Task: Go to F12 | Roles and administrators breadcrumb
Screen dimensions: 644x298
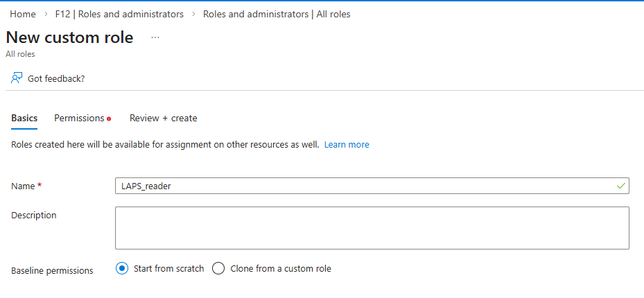Action: (x=119, y=14)
